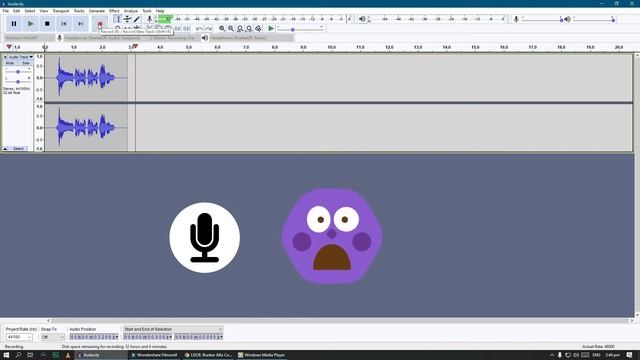640x360 pixels.
Task: Open the Tools menu
Action: [147, 11]
